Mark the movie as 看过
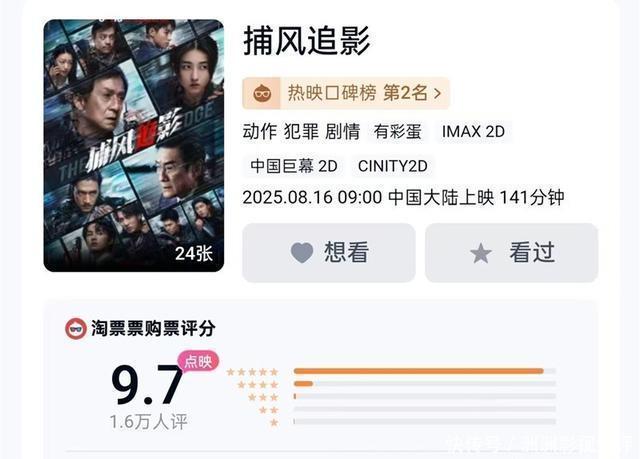This screenshot has width=640, height=459. (x=511, y=253)
